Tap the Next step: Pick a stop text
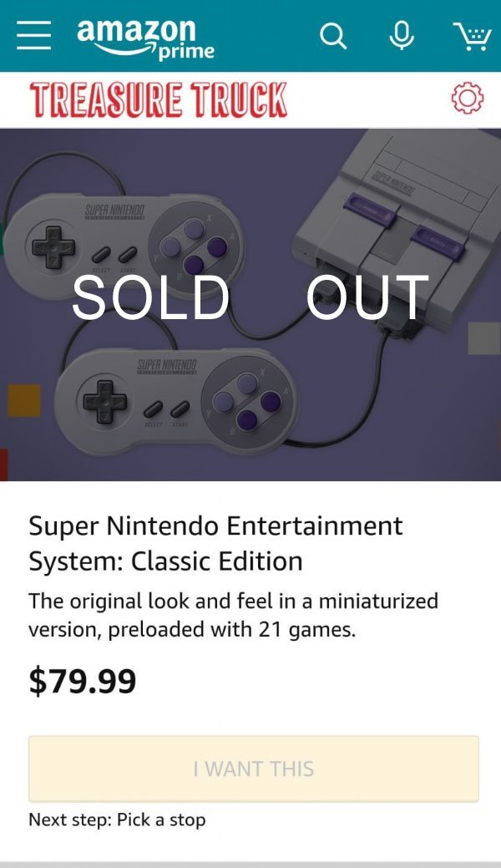The image size is (501, 868). pyautogui.click(x=117, y=820)
